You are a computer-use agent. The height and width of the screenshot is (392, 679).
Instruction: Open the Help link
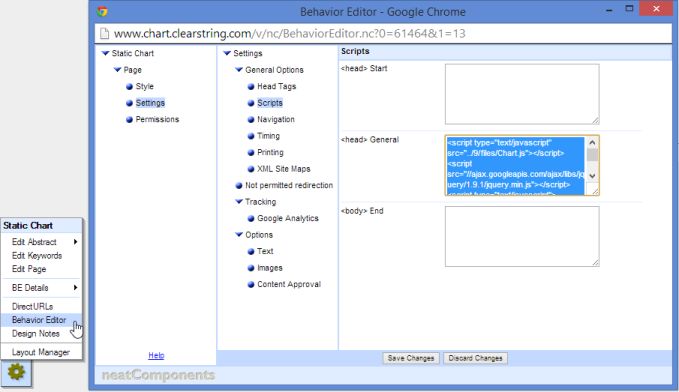pos(156,355)
